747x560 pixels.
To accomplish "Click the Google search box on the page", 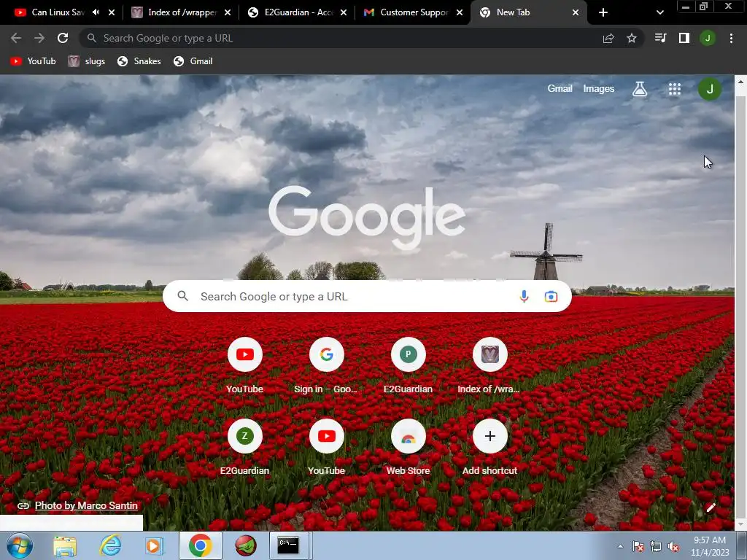I will (x=367, y=296).
